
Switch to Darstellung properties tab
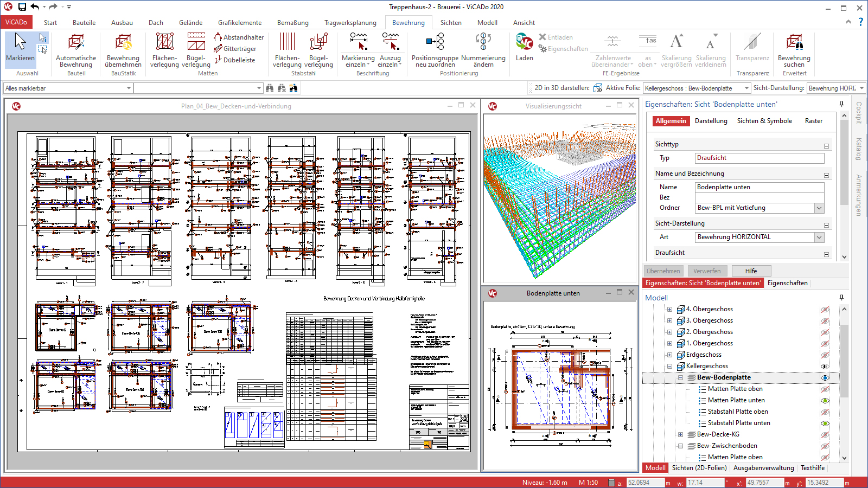(711, 121)
